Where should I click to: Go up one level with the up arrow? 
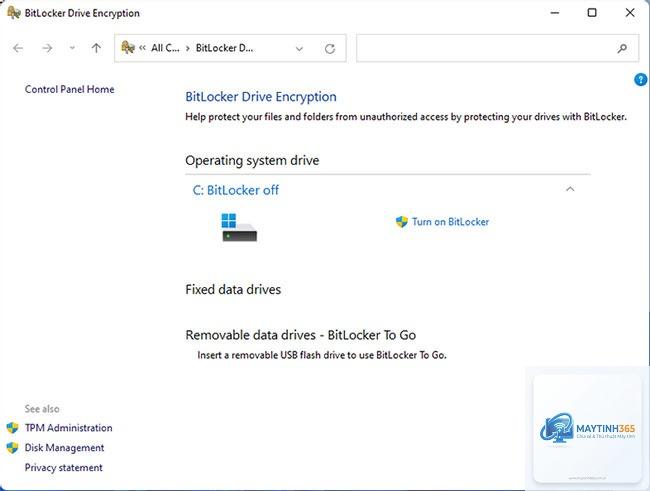coord(96,49)
